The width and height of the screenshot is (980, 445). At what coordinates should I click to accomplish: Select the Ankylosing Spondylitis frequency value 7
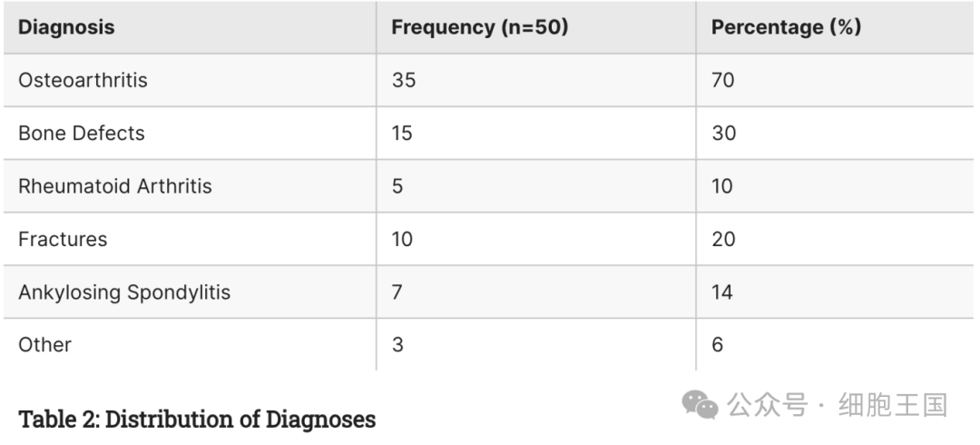coord(397,292)
